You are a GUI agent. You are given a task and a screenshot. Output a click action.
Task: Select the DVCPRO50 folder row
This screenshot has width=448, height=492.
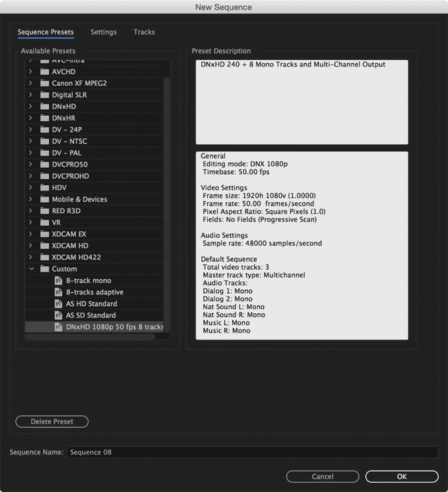94,164
